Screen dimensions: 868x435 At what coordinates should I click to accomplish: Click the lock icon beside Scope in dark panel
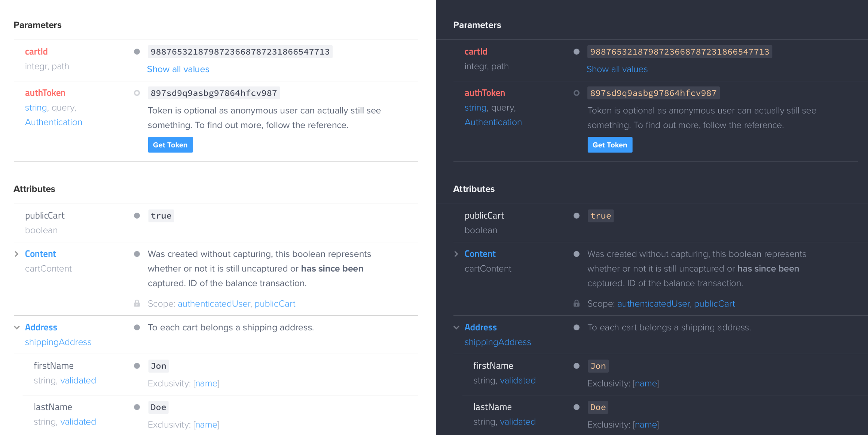577,303
